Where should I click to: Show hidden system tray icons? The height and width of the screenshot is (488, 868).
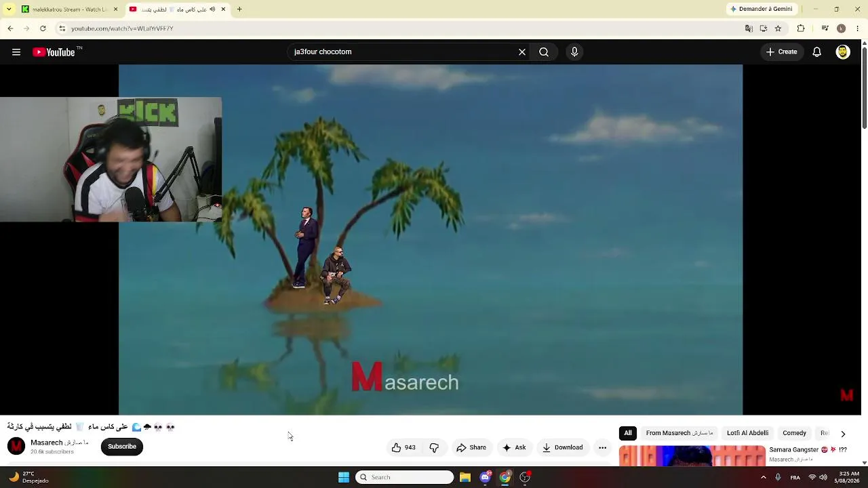tap(763, 477)
